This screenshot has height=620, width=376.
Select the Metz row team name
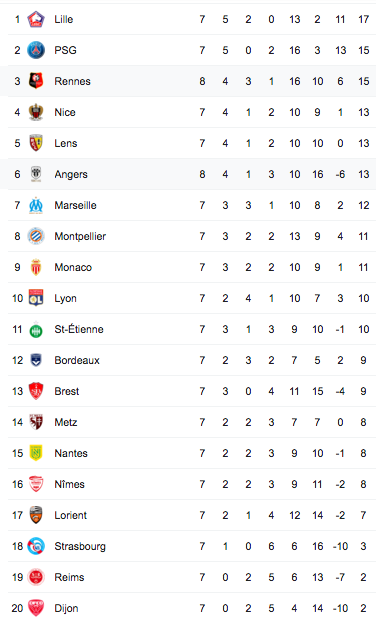66,422
